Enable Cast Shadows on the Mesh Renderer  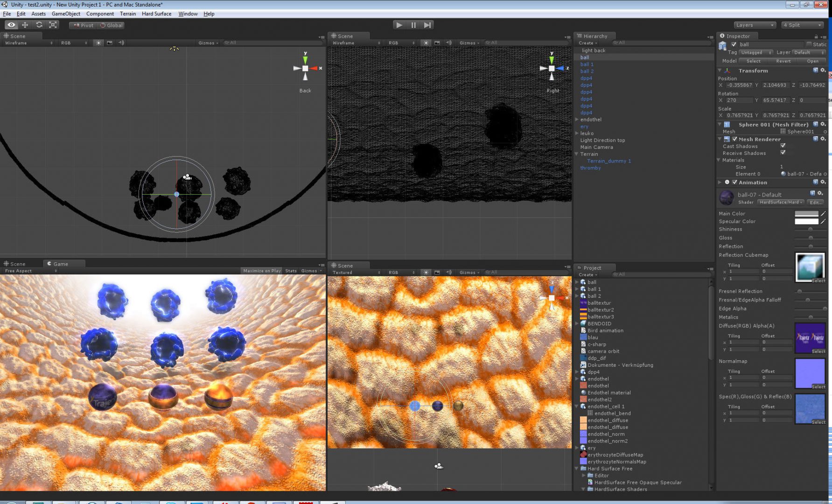783,146
